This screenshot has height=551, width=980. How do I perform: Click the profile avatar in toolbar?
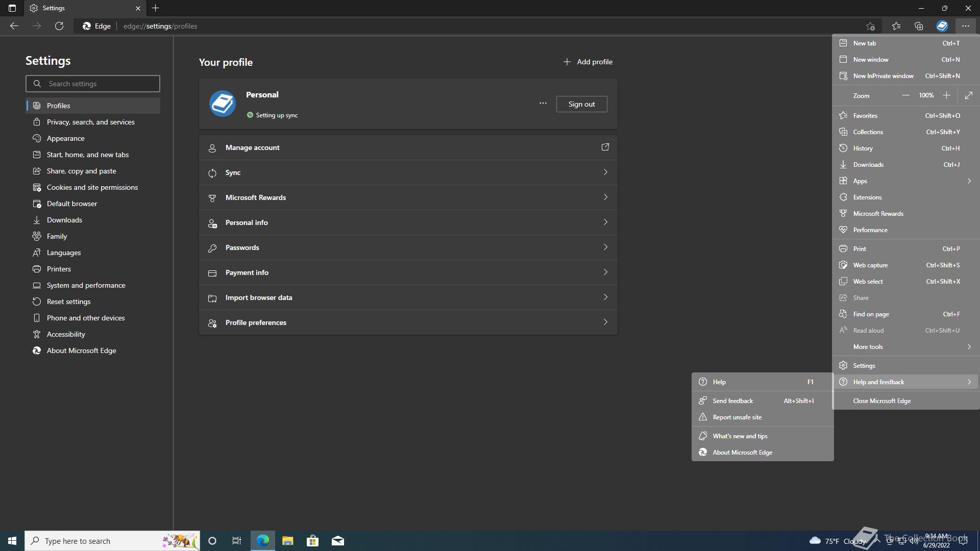coord(942,26)
